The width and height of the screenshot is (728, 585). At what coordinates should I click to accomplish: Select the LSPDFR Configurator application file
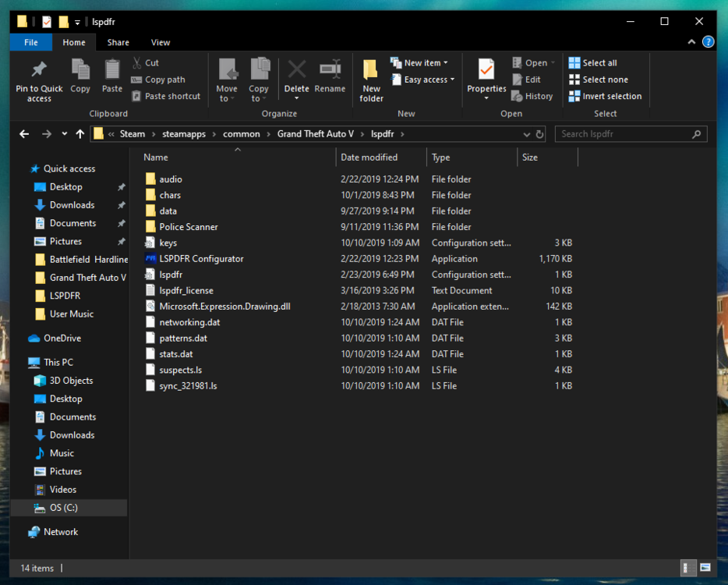(201, 259)
